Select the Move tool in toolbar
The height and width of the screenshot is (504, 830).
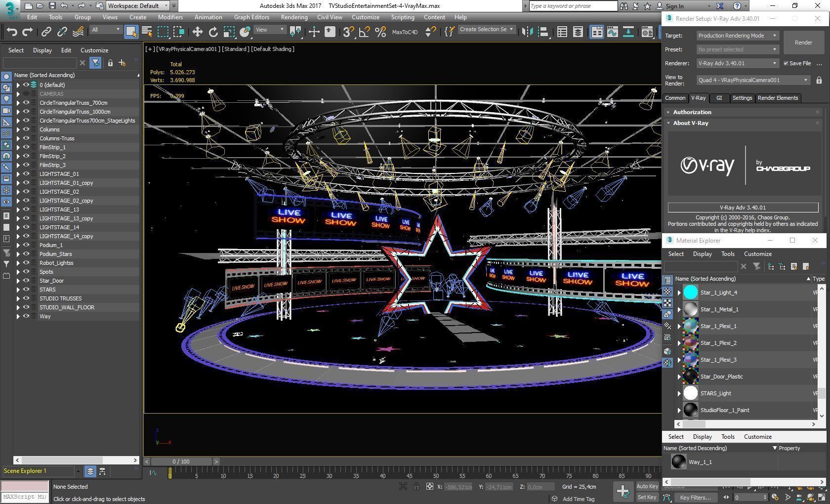pos(197,32)
